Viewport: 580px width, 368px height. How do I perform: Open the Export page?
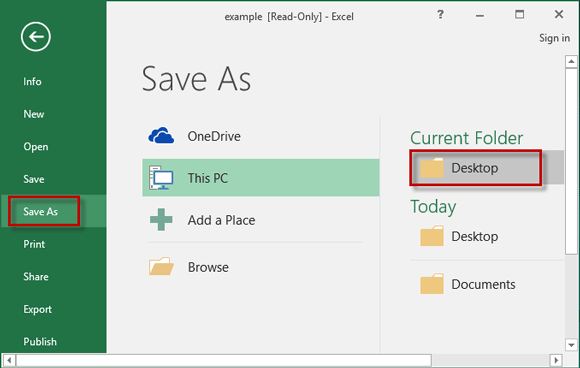tap(37, 310)
